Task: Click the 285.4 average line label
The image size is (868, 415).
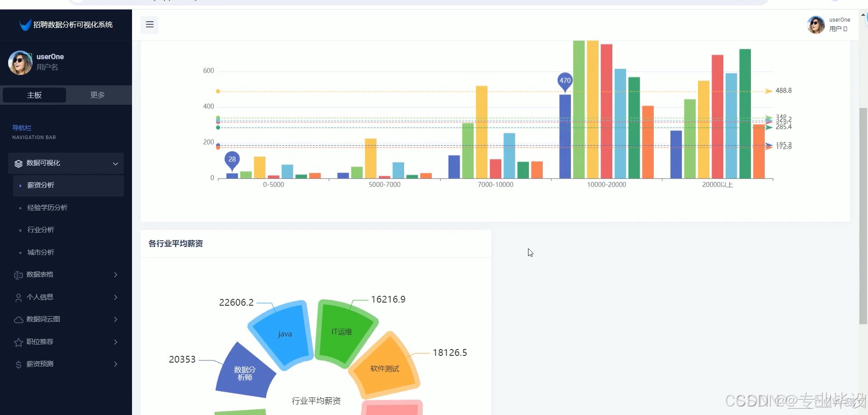Action: click(783, 127)
